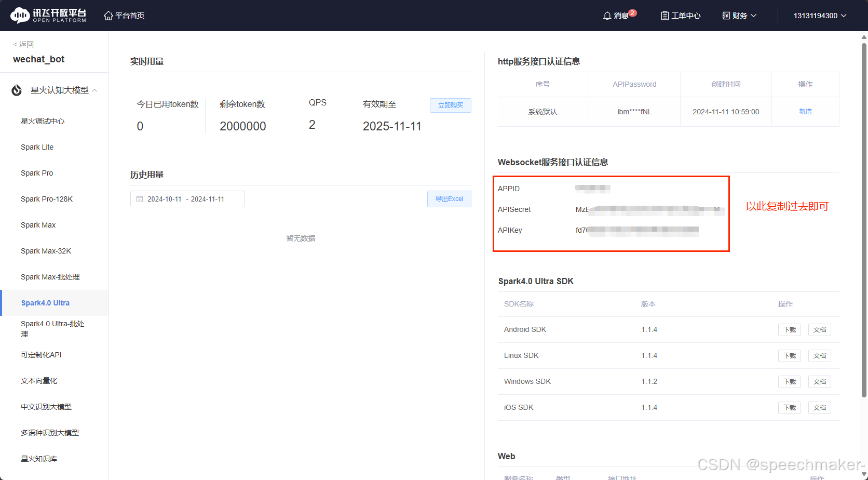The height and width of the screenshot is (480, 868).
Task: Select the ibm****fNL APIPassword cell
Action: [634, 112]
